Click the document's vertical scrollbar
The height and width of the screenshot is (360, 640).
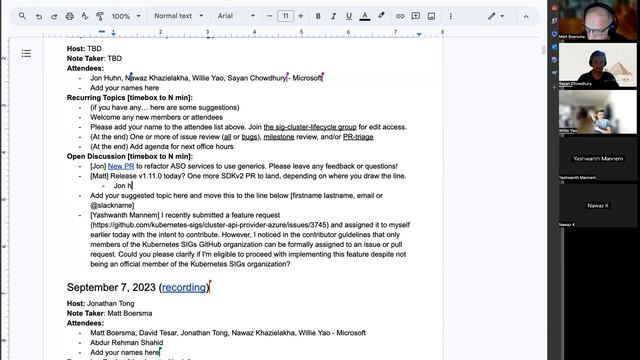(543, 49)
